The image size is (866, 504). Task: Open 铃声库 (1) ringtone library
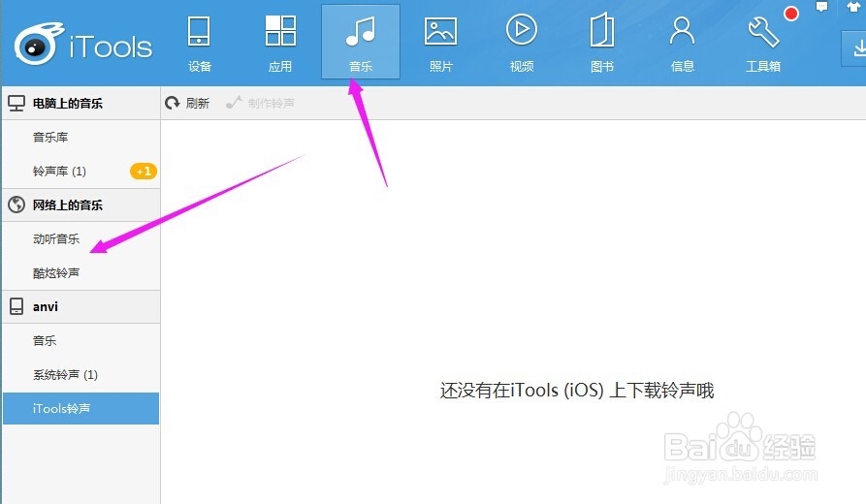(59, 172)
